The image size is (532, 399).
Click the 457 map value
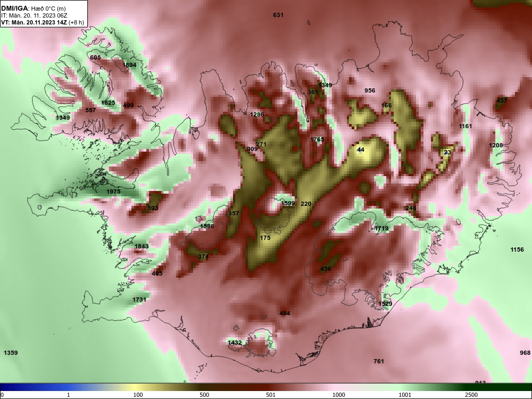[x=502, y=101]
